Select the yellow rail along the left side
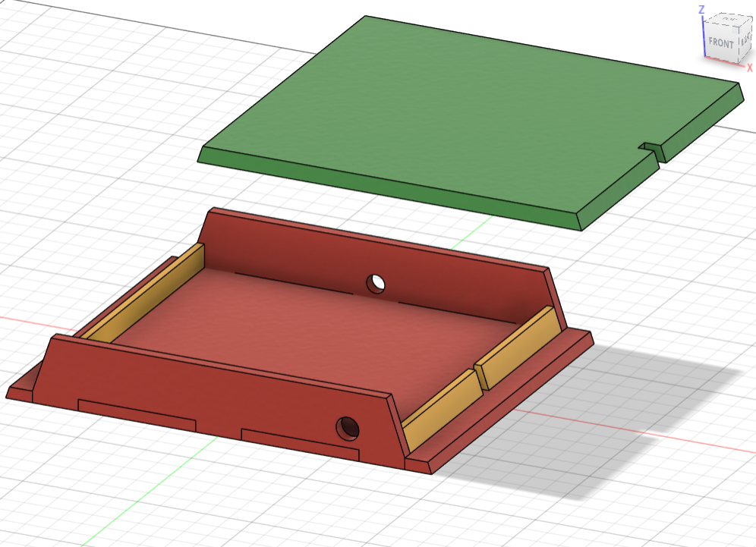 pyautogui.click(x=150, y=295)
